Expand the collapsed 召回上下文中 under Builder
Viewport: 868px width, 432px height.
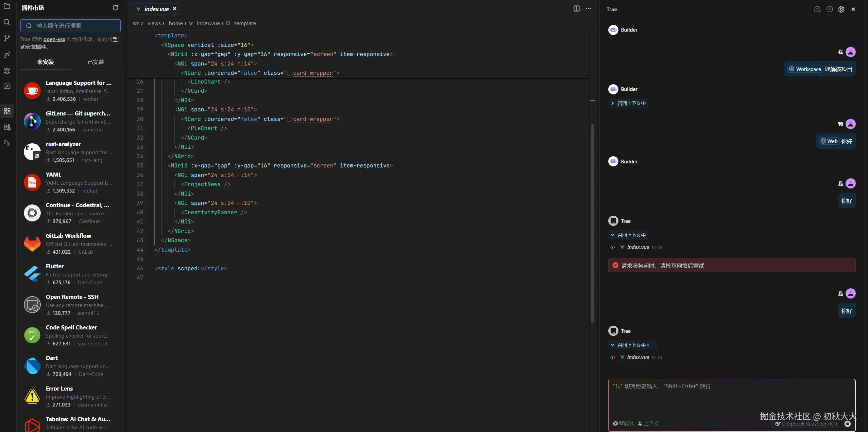pyautogui.click(x=628, y=103)
